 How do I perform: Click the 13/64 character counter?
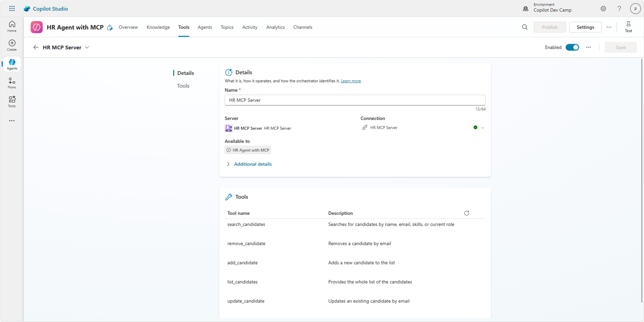[480, 109]
